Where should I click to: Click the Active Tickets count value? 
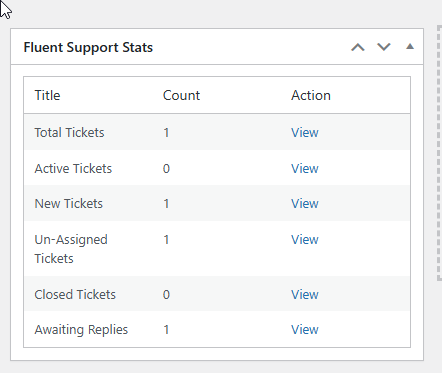166,169
